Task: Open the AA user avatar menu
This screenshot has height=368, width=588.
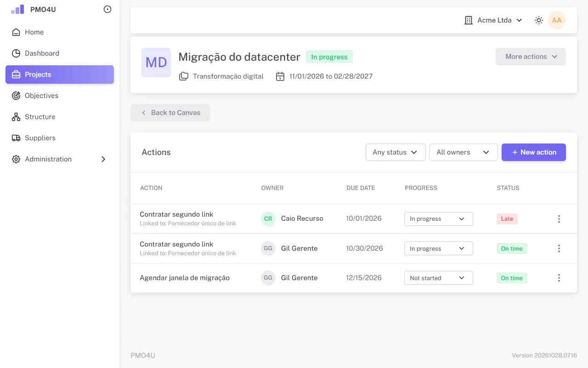Action: pyautogui.click(x=557, y=20)
